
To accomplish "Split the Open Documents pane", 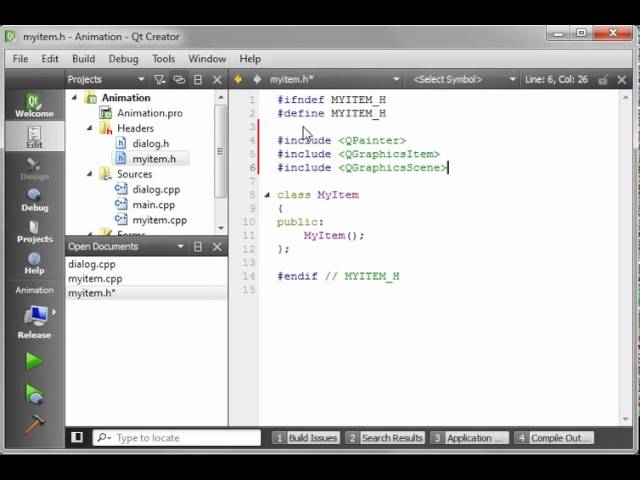I will point(198,247).
